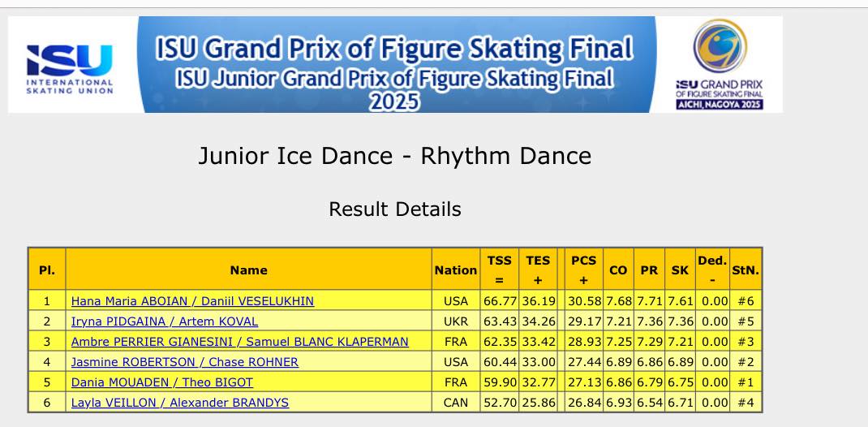This screenshot has width=868, height=427.
Task: Click the TSS column header
Action: [500, 270]
